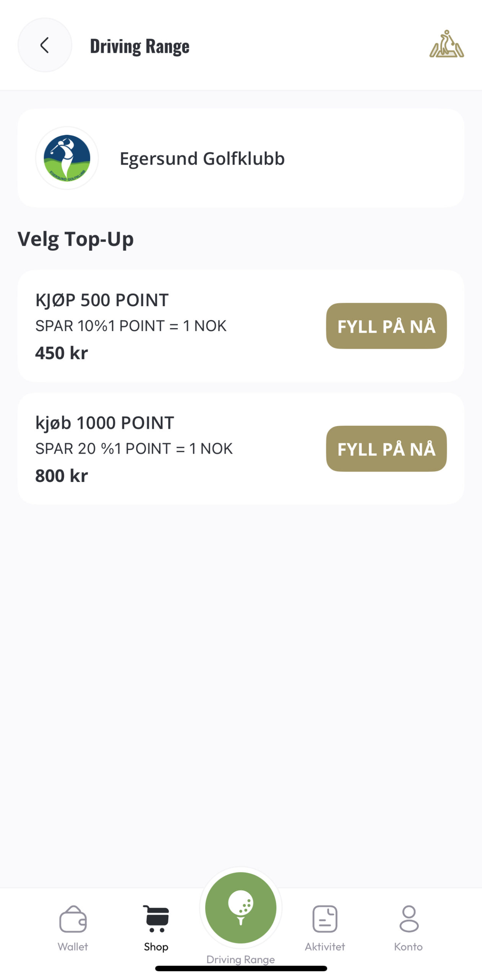Go to the Konto tab label
Viewport: 482px width, 980px height.
pyautogui.click(x=409, y=947)
